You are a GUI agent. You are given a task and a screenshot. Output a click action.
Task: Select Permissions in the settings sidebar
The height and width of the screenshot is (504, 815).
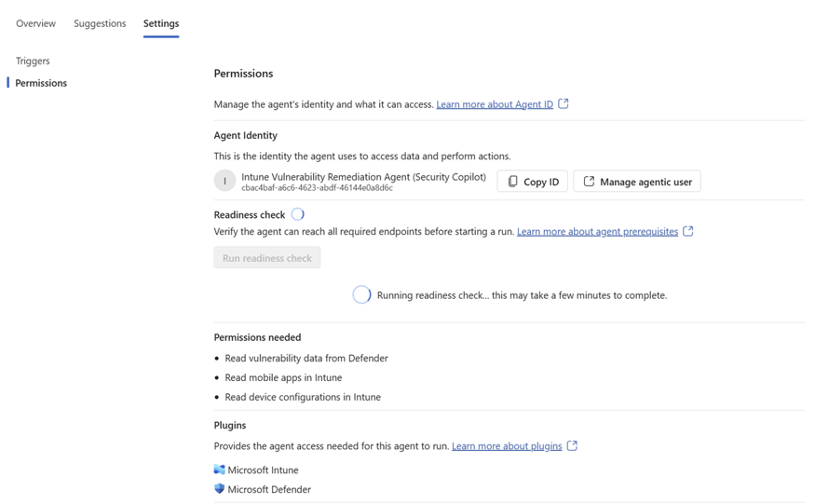41,83
